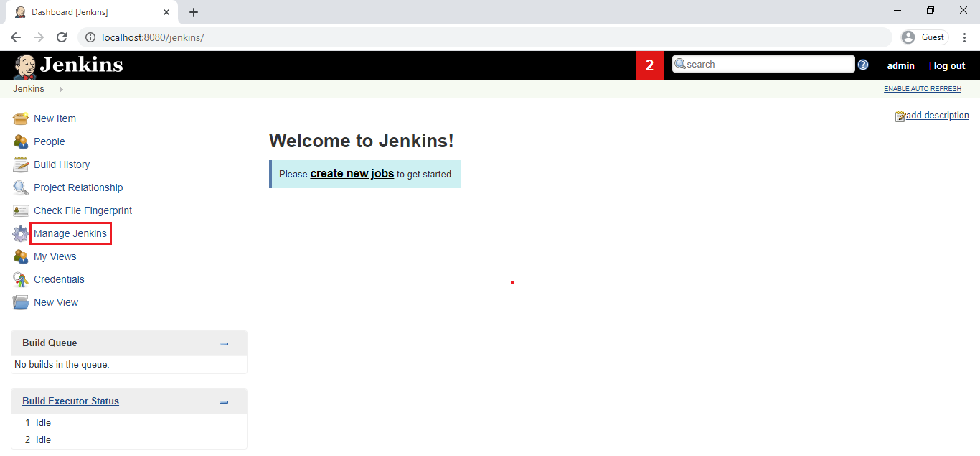Click the Jenkins title in header
980x456 pixels.
(81, 65)
